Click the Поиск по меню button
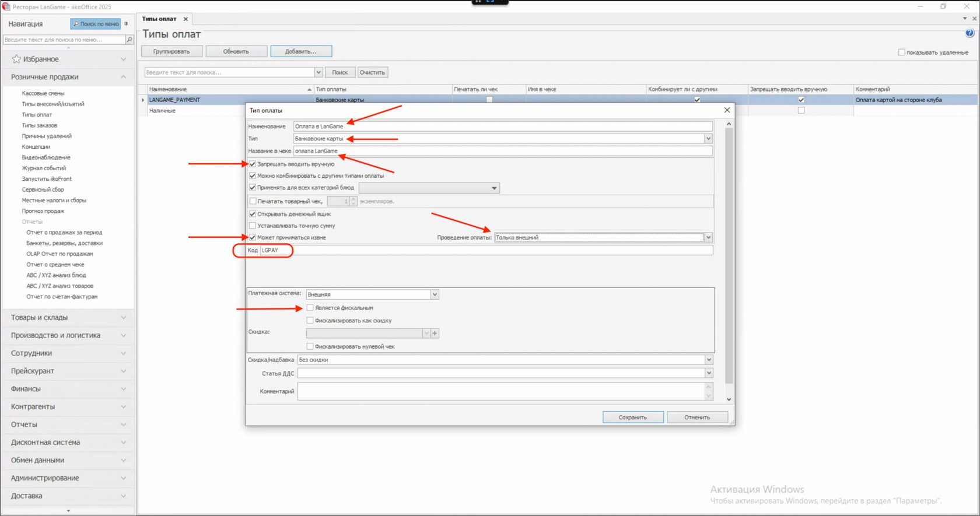 tap(96, 24)
